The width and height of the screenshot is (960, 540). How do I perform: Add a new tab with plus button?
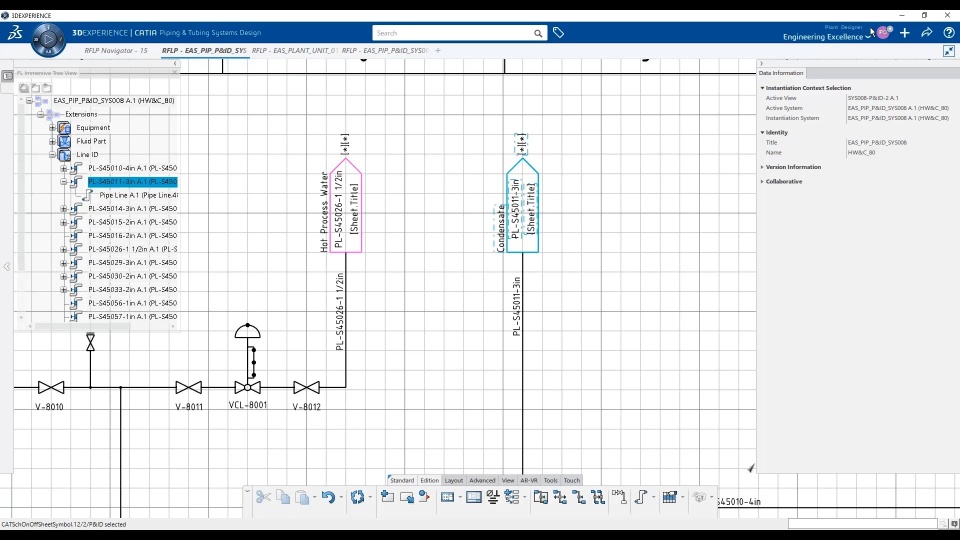click(x=438, y=51)
